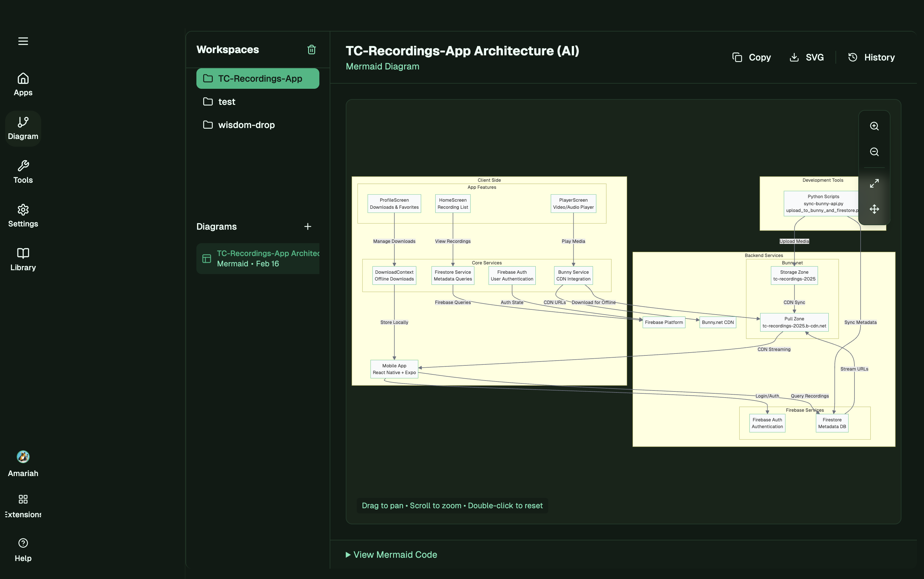Image resolution: width=924 pixels, height=579 pixels.
Task: Zoom in on the diagram
Action: (874, 126)
